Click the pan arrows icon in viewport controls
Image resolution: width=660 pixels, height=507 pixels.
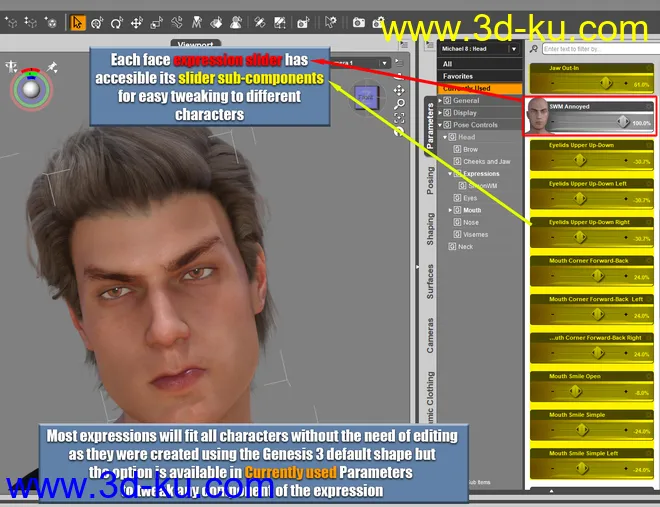[x=399, y=90]
